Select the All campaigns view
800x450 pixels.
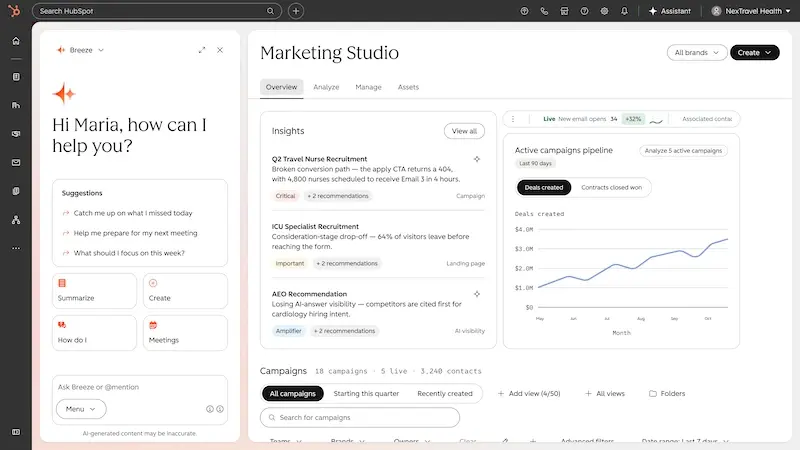point(293,393)
